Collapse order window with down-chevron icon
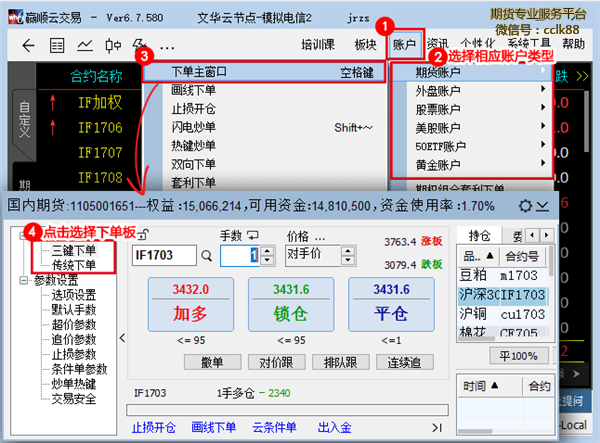Screen dimensions: 600x443 (543, 207)
